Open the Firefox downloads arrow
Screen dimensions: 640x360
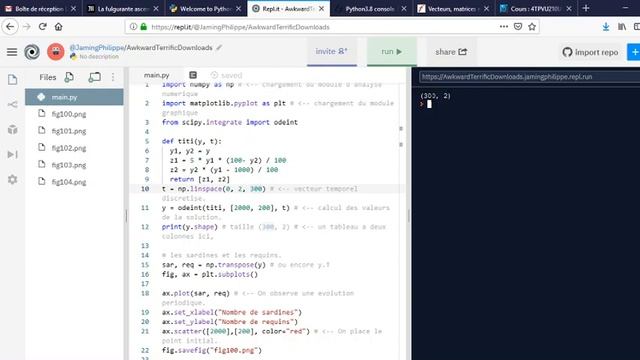[606, 27]
